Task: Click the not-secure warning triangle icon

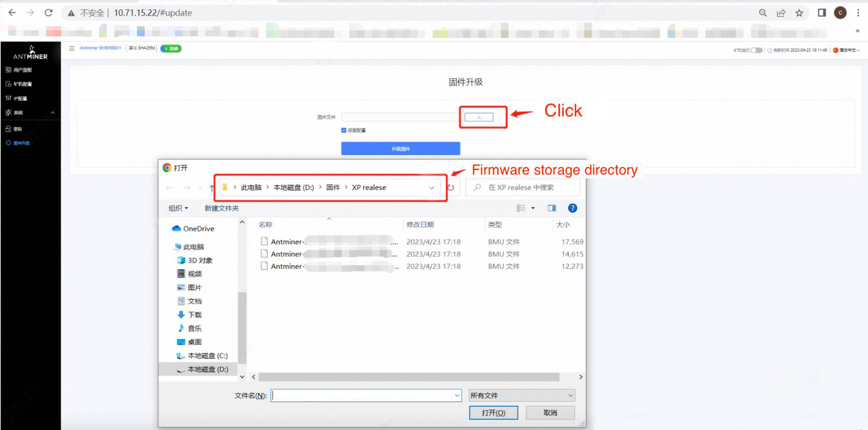Action: pos(72,13)
